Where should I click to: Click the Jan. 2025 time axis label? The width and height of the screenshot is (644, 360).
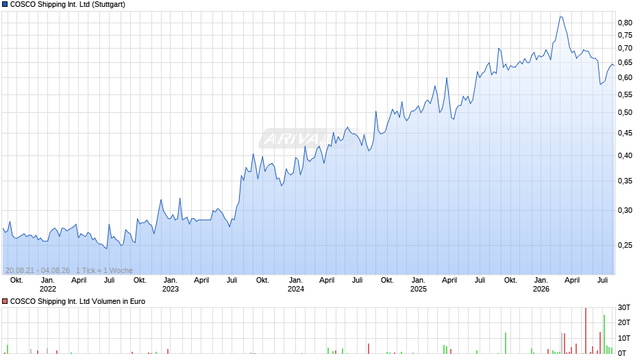tap(419, 285)
